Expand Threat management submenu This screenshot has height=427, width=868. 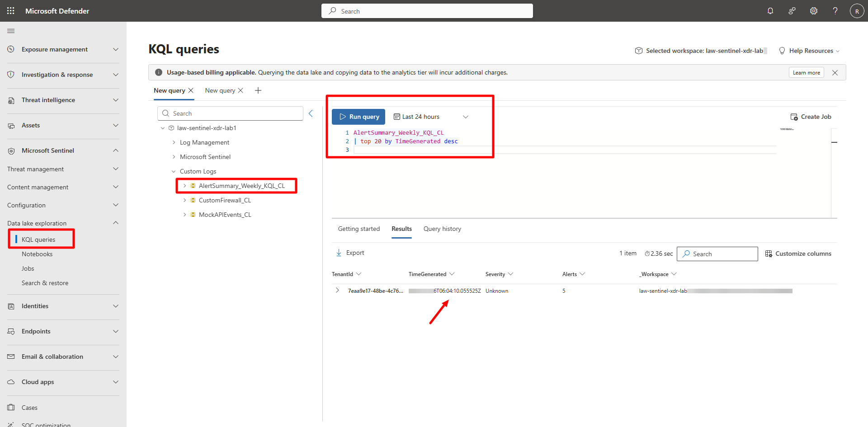click(x=116, y=169)
